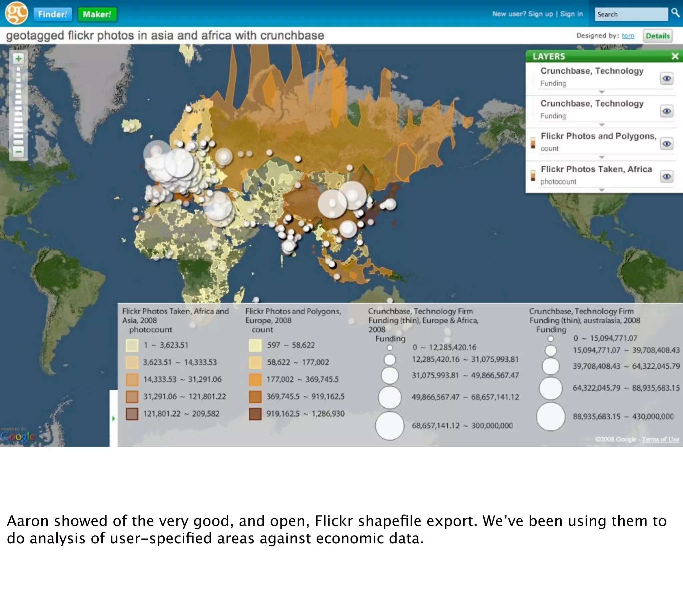683x616 pixels.
Task: Click the '369,745.5 ~ 919,162.5' legend swatch
Action: 255,397
